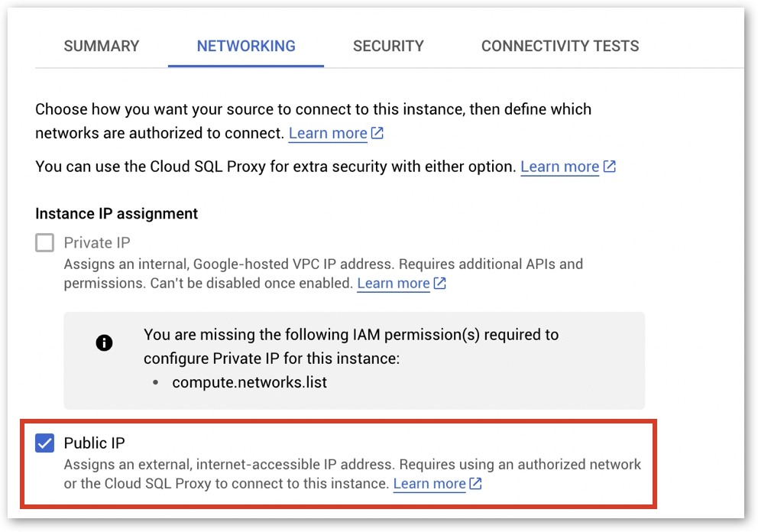The height and width of the screenshot is (532, 758).
Task: Click the Private IP label text
Action: (x=97, y=243)
